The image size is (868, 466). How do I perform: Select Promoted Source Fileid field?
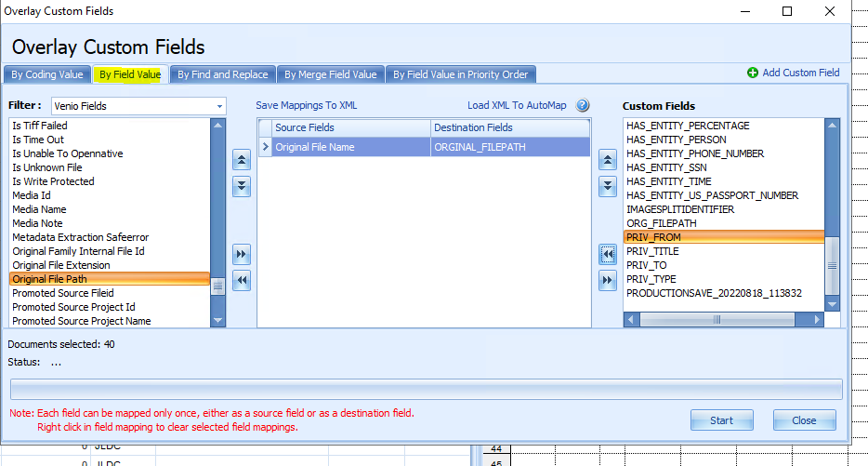pos(110,293)
